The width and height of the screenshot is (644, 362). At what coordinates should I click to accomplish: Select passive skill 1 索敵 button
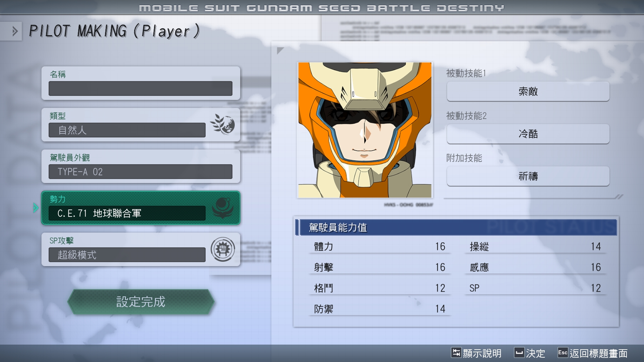click(x=528, y=91)
